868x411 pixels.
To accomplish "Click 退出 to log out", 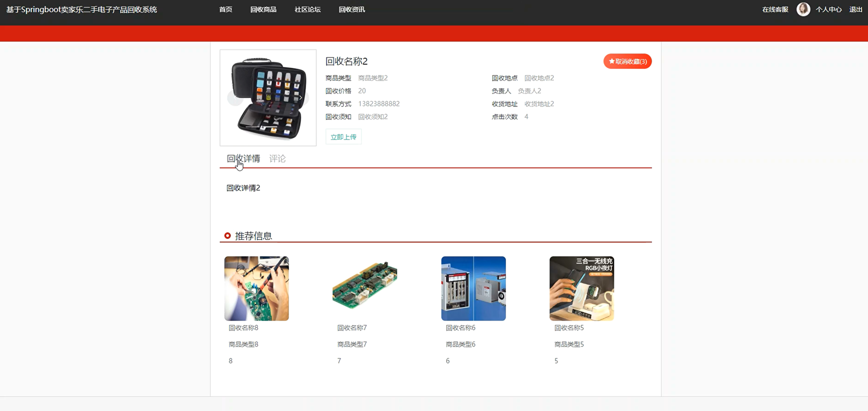I will 855,10.
